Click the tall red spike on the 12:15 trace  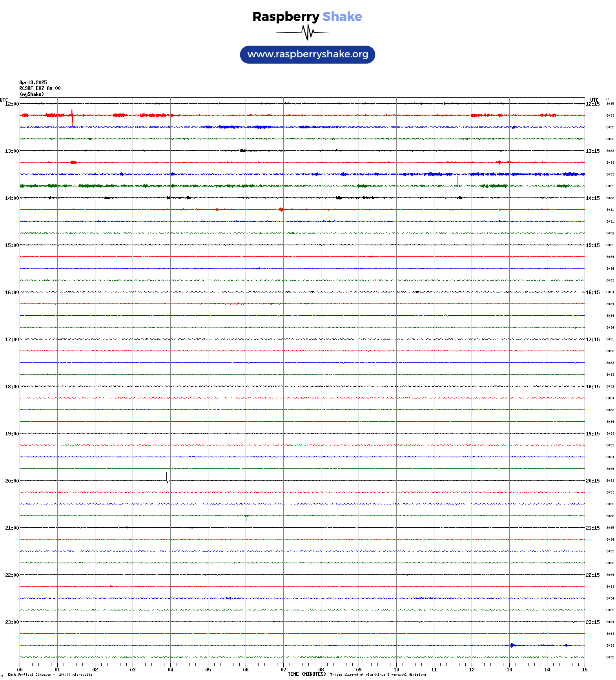(x=72, y=117)
